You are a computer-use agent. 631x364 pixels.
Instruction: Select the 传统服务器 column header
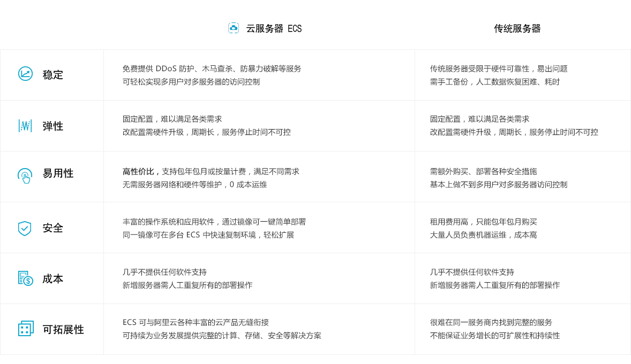(x=517, y=29)
